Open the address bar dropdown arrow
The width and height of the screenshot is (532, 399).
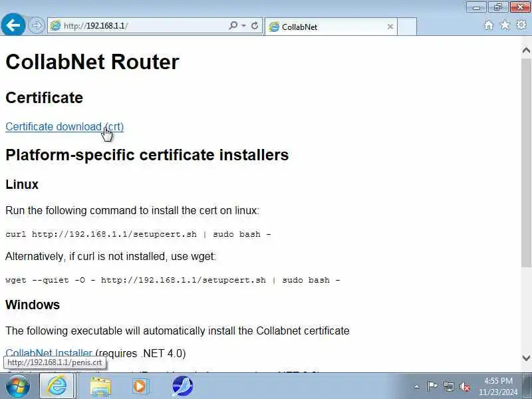point(243,25)
